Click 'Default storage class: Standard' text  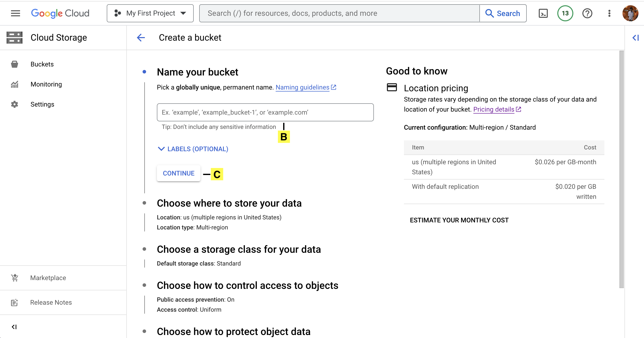coord(199,264)
